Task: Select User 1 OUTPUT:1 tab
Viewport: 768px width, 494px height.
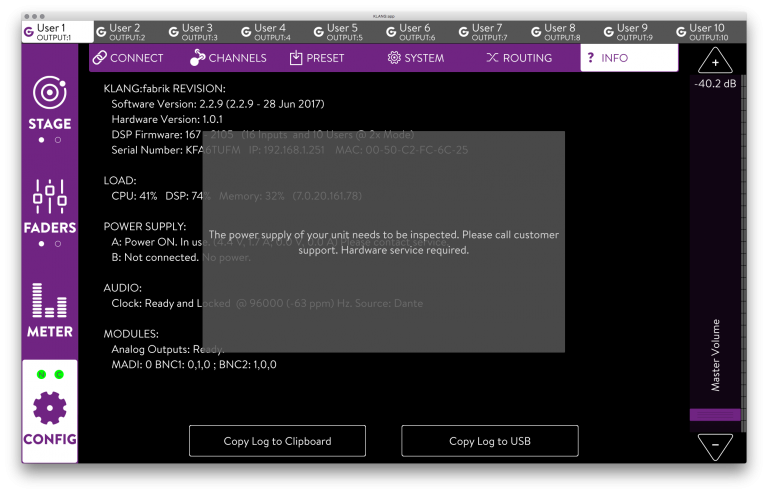Action: click(57, 32)
